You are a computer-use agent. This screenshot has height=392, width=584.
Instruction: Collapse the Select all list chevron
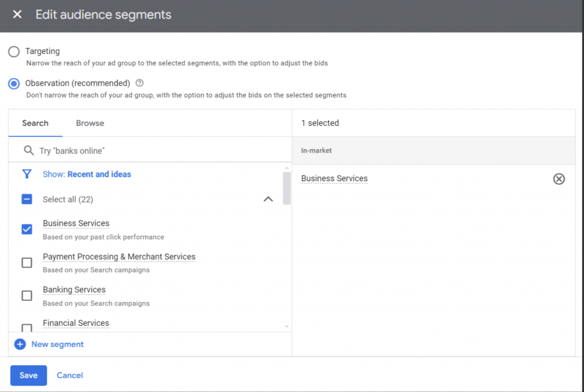point(268,199)
